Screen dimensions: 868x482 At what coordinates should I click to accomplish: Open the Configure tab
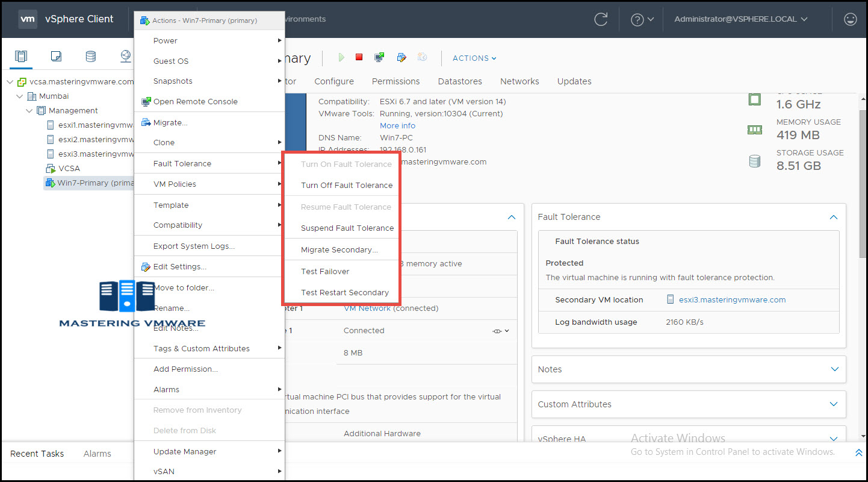point(334,81)
